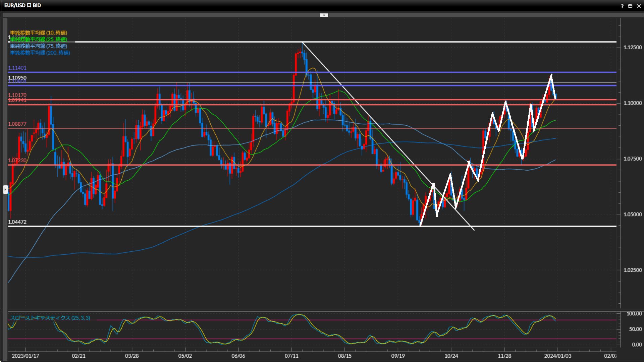Image resolution: width=644 pixels, height=362 pixels.
Task: Click the 75-period moving average label
Action: (39, 46)
